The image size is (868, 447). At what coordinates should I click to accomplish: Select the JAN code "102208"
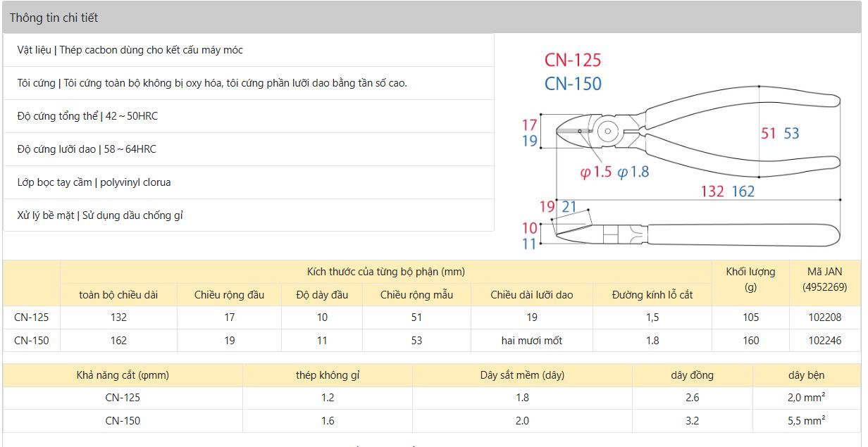click(x=824, y=317)
